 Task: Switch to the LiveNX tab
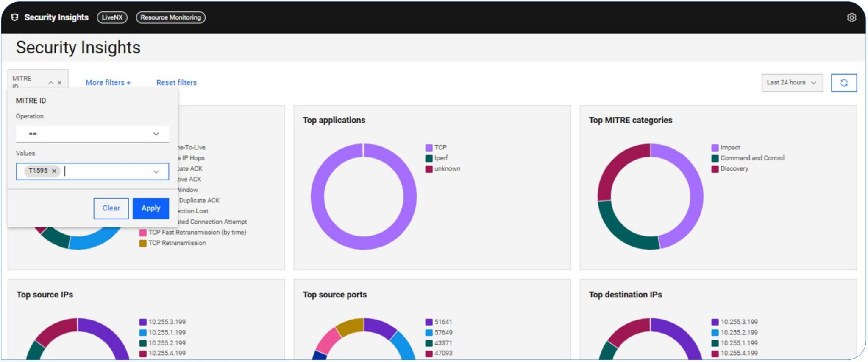112,17
